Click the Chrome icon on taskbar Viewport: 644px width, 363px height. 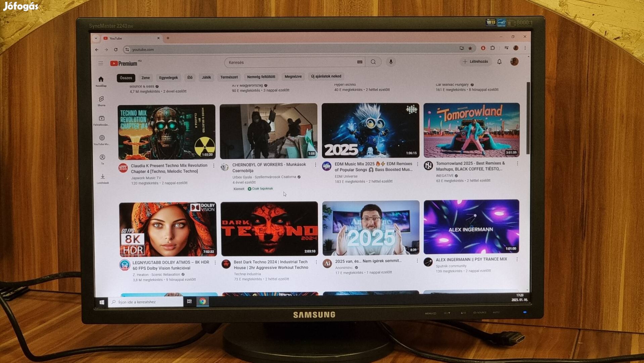202,301
